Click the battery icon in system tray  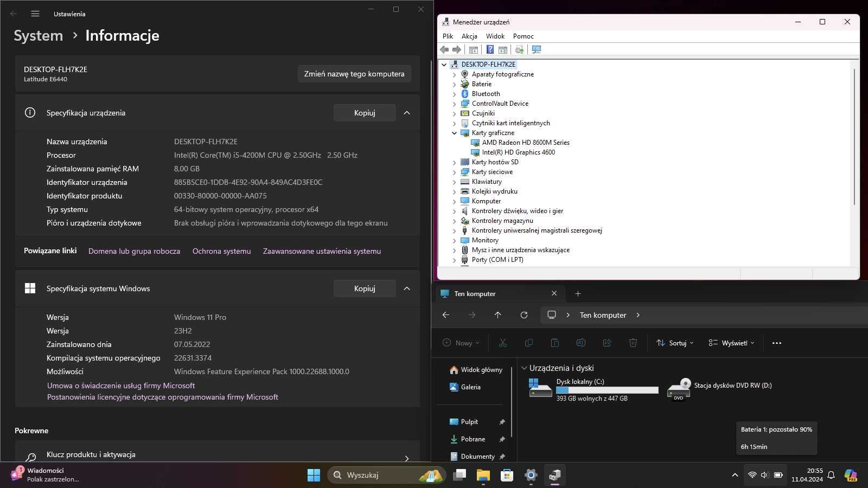click(x=778, y=475)
